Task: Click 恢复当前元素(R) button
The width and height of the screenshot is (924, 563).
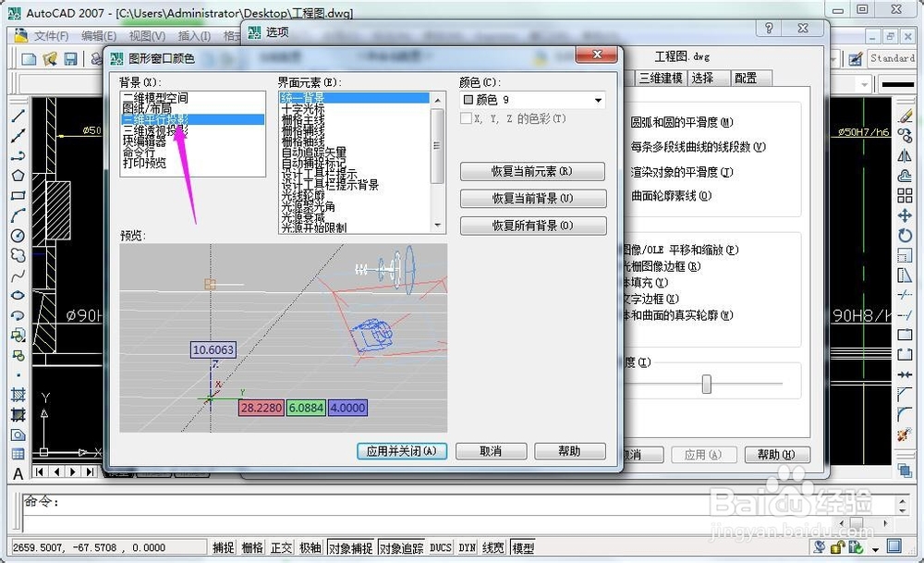Action: (x=533, y=172)
